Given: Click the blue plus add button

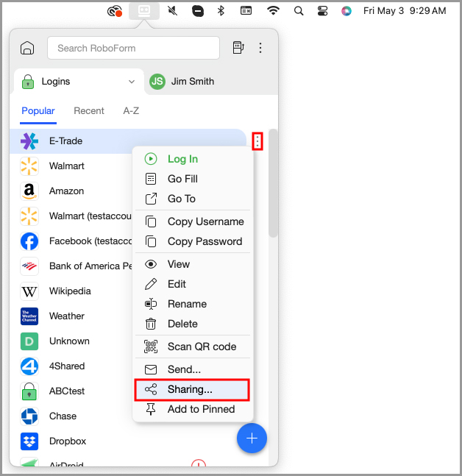Looking at the screenshot, I should tap(252, 438).
